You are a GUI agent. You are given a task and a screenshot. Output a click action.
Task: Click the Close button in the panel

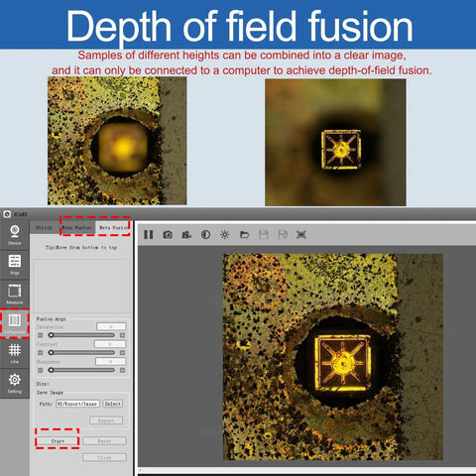pos(104,457)
